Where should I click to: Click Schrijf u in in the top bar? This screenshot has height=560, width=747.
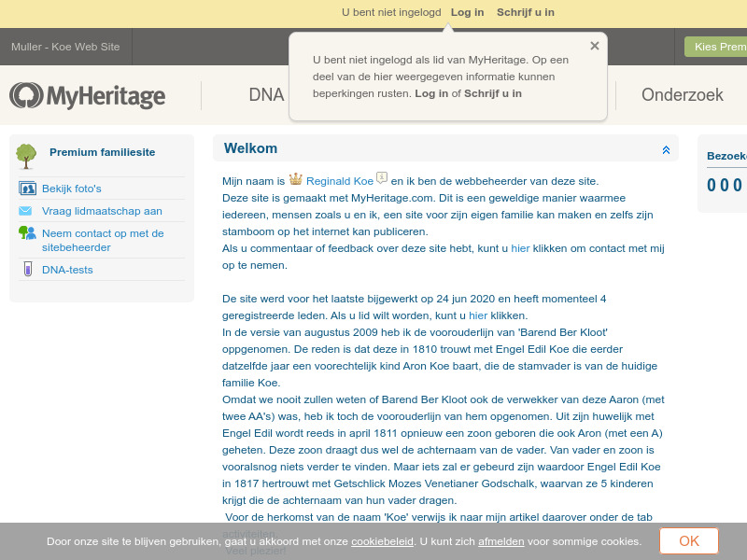click(x=526, y=12)
